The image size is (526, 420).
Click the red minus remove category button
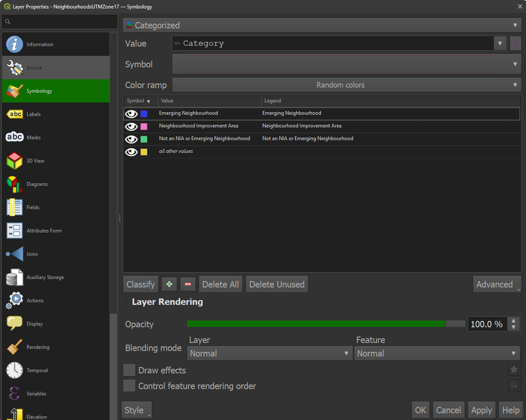[188, 284]
